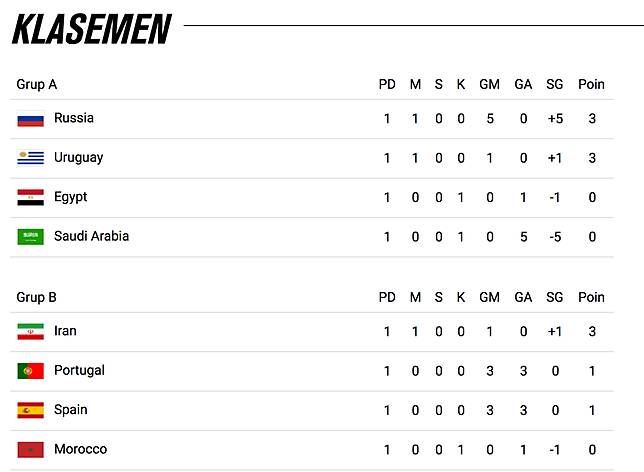Click the Morocco flag icon
Screen dimensions: 644x472
coord(30,450)
